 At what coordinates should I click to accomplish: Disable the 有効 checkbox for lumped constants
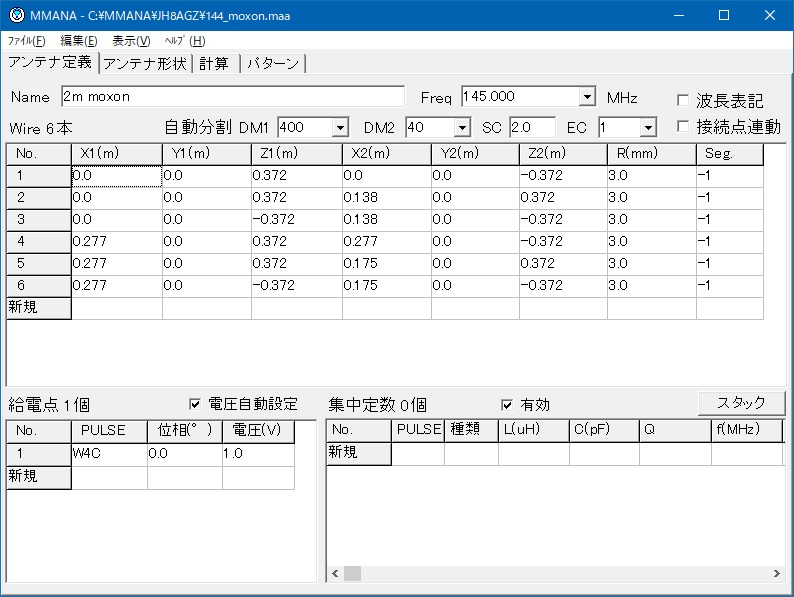pos(508,404)
